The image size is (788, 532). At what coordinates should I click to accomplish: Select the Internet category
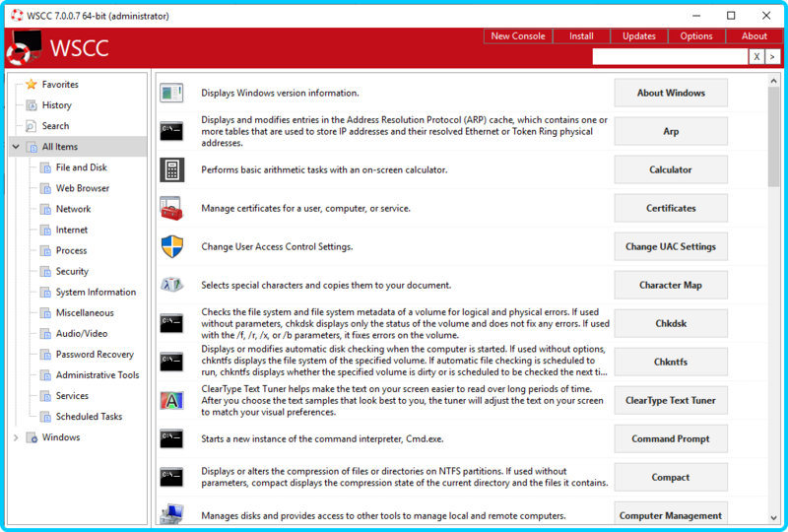(72, 230)
